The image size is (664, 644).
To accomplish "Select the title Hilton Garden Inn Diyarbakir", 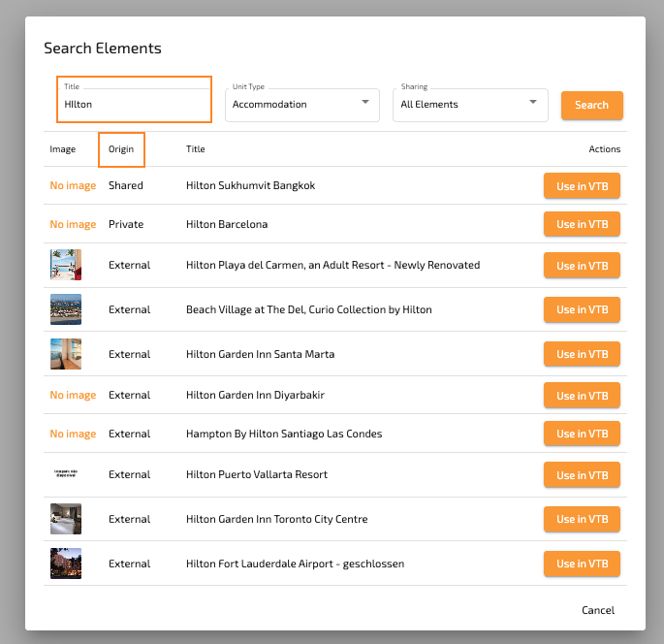I will (x=255, y=395).
